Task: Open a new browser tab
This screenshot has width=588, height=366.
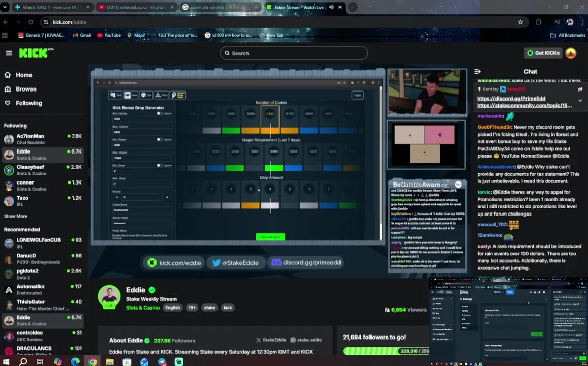Action: coord(353,7)
